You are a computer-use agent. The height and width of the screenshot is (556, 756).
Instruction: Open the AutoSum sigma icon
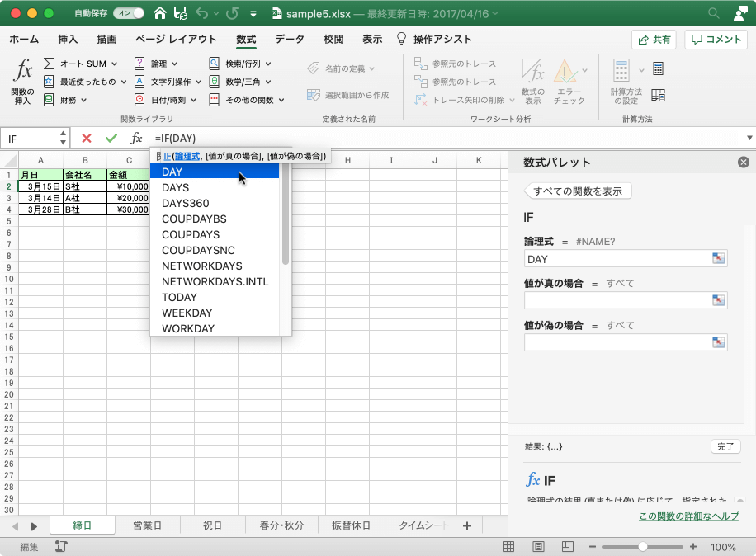49,64
